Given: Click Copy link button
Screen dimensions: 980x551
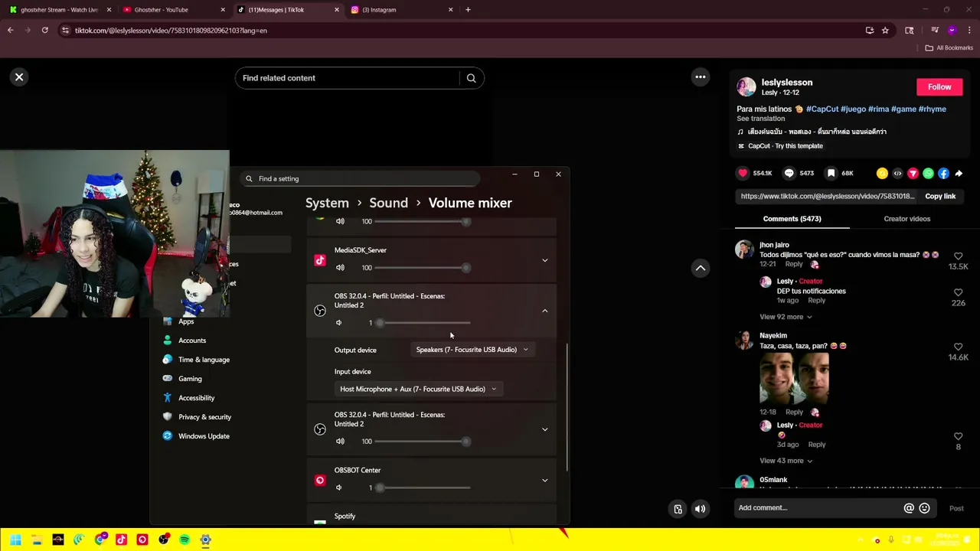Looking at the screenshot, I should click(x=940, y=197).
